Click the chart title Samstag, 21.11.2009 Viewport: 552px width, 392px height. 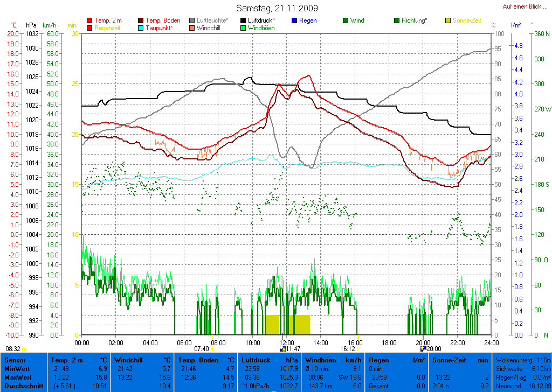(x=277, y=8)
